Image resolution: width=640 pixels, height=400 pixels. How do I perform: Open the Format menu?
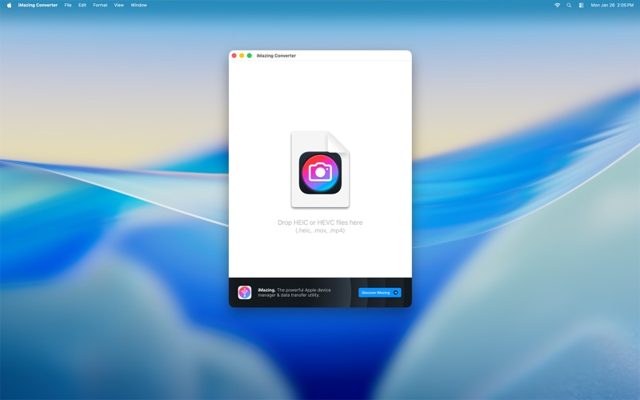(100, 5)
